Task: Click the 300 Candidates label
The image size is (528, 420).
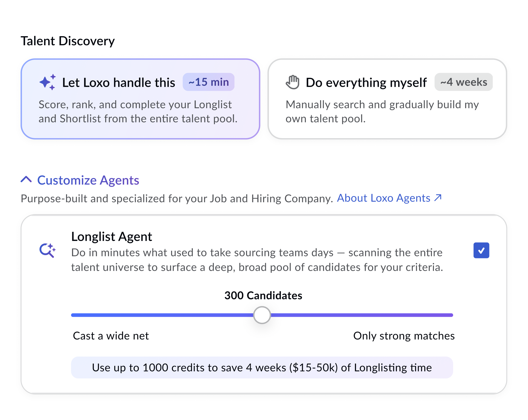Action: point(263,295)
